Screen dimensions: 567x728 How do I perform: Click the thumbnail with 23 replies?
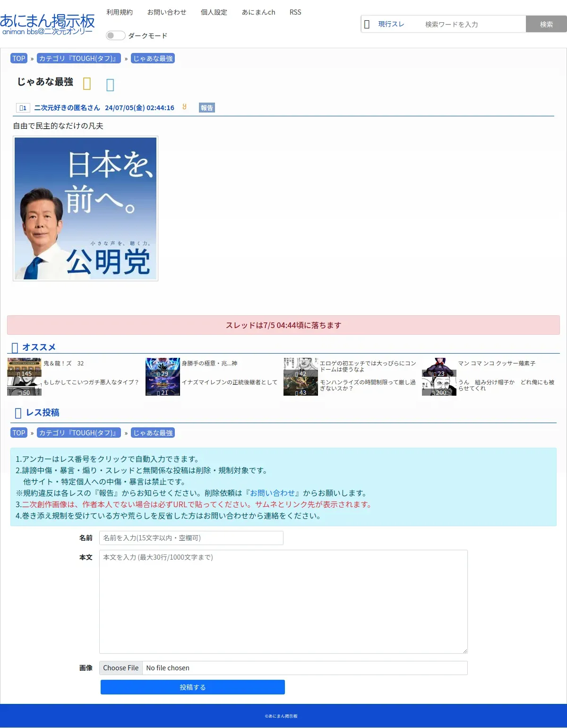[439, 367]
